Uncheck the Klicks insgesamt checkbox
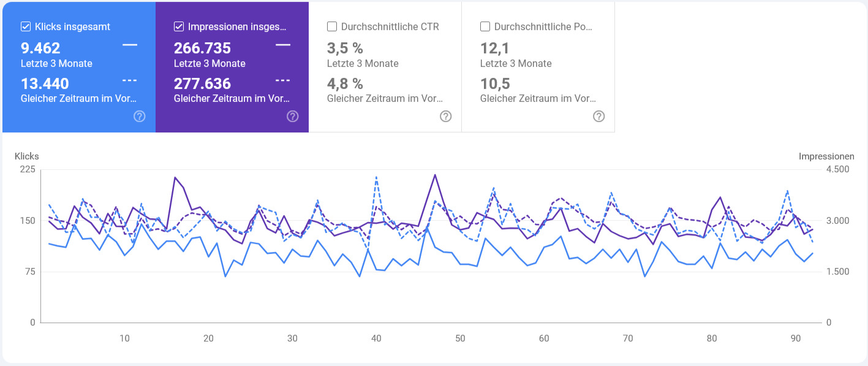The width and height of the screenshot is (868, 366). coord(25,26)
